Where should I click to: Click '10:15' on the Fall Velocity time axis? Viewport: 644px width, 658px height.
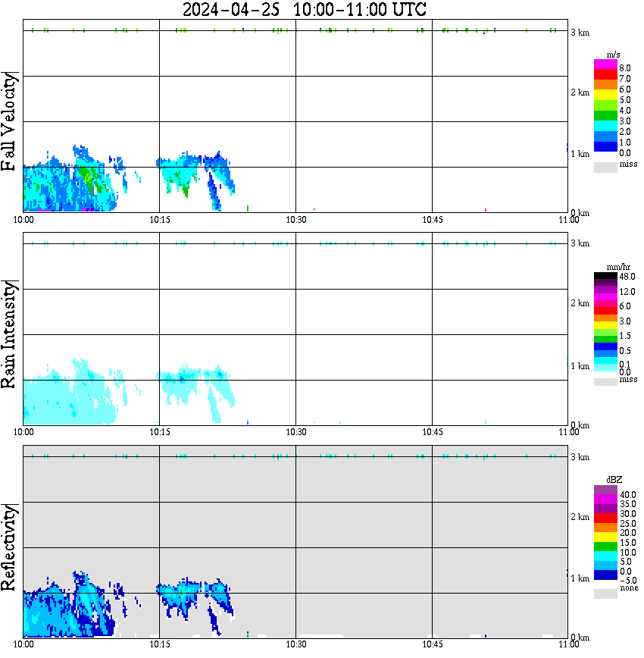tap(160, 220)
